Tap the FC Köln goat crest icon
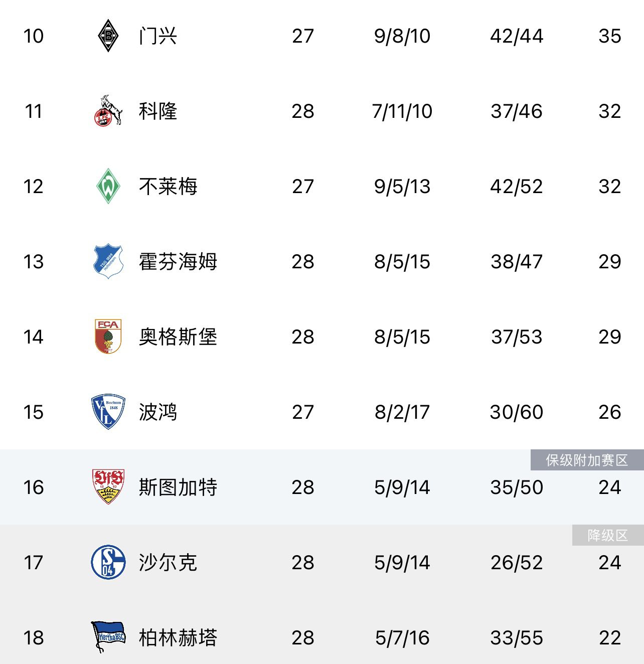 click(x=108, y=111)
